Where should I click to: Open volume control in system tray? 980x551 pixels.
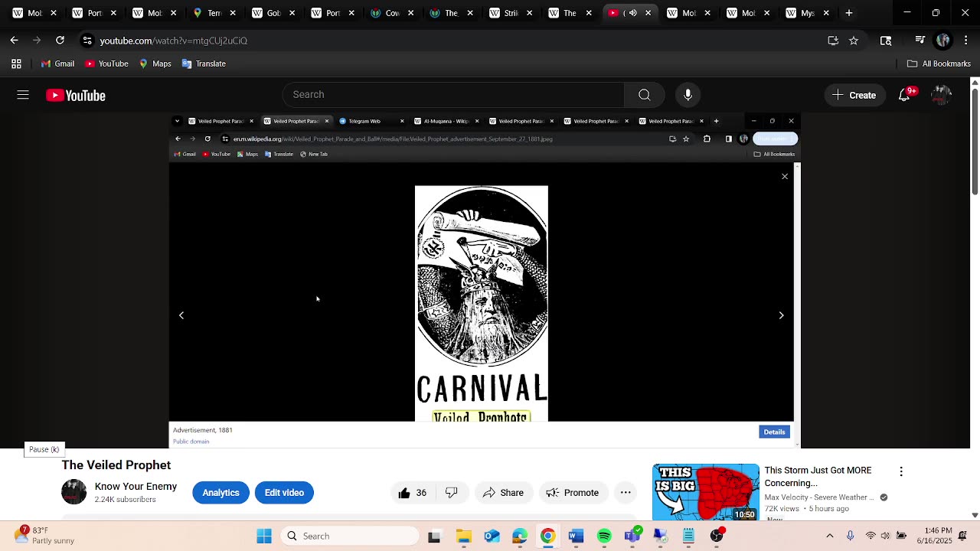click(886, 536)
